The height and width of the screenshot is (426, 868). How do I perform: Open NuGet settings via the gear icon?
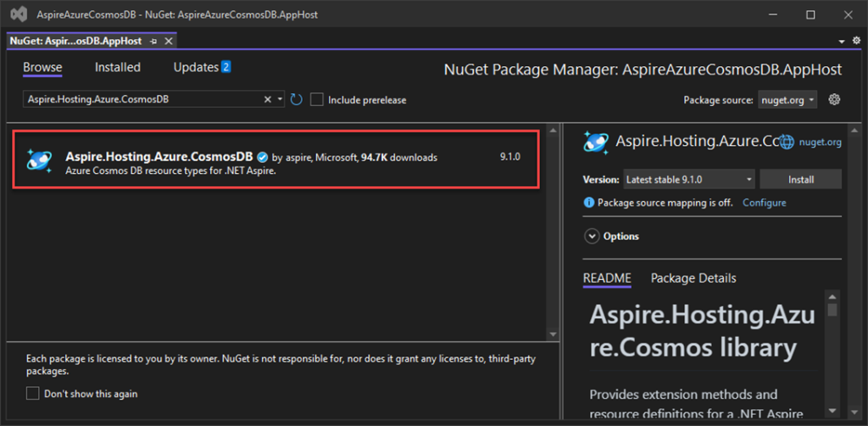(x=834, y=99)
